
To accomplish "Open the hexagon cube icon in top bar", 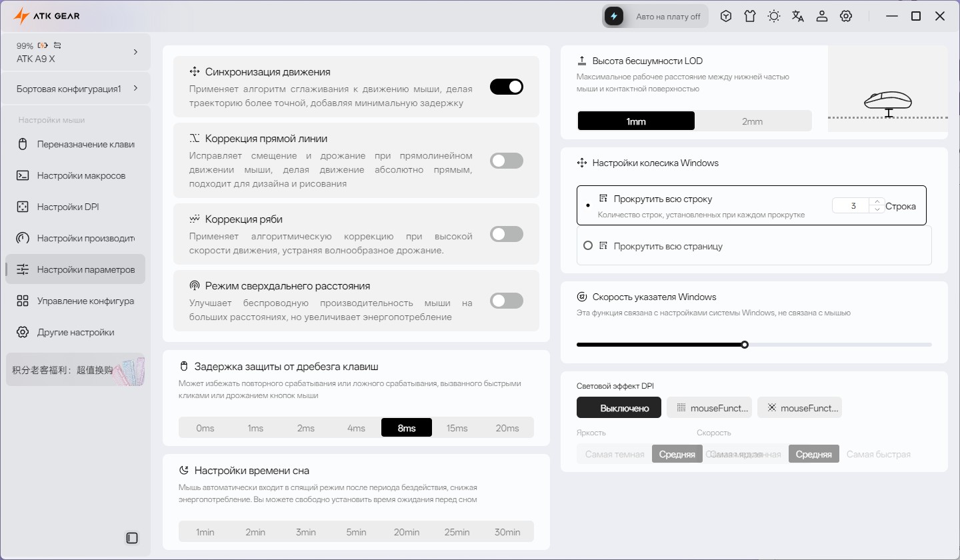I will [x=726, y=16].
